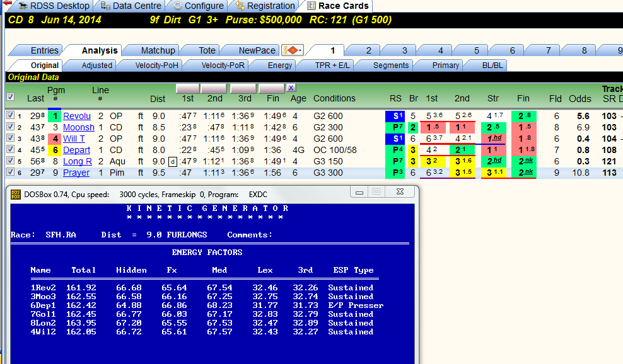Open the Moonsh horse link

79,127
